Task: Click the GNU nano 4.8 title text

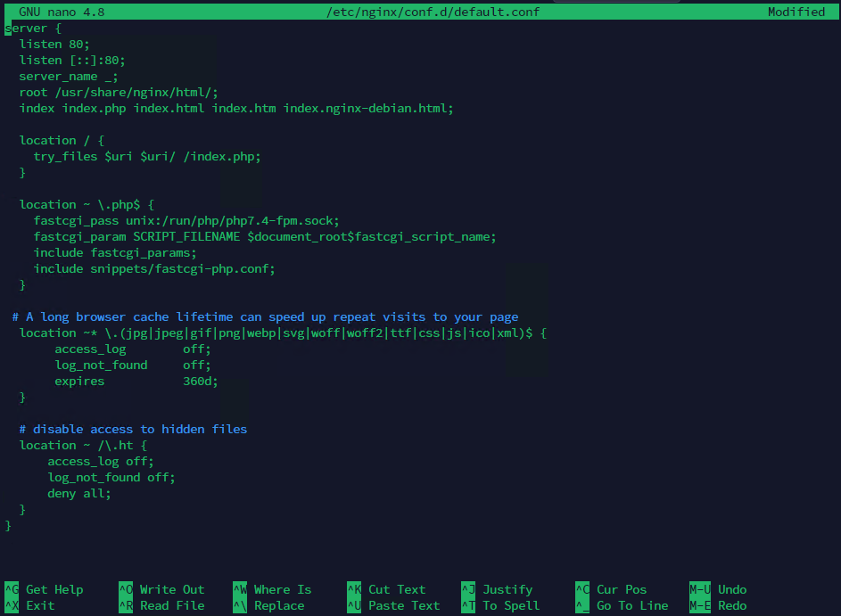Action: click(x=62, y=12)
